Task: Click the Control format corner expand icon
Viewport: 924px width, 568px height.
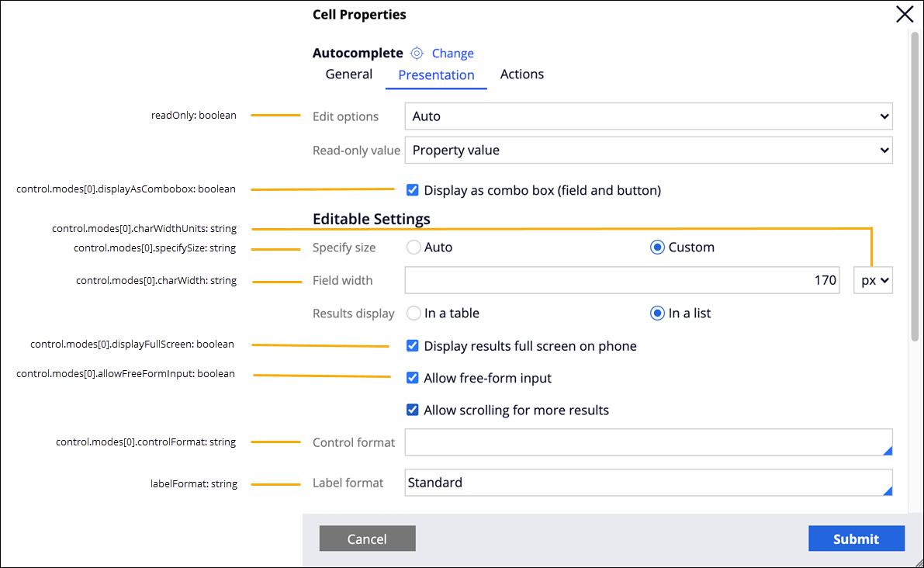Action: point(888,450)
